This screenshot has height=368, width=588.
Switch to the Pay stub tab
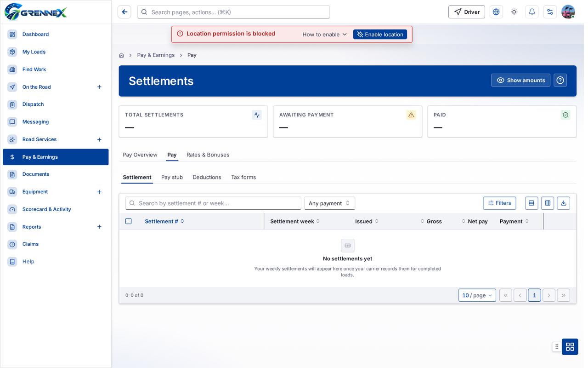tap(172, 177)
